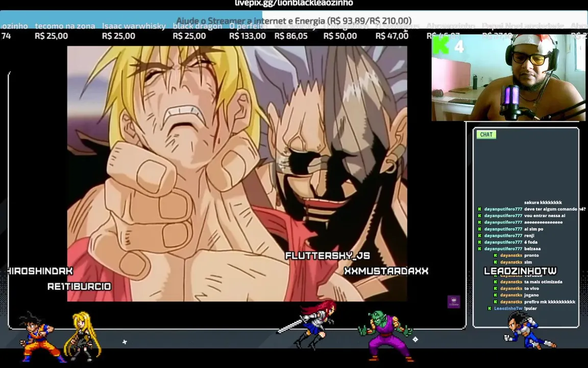Click Kick badge beside LeaozinhoTw '!pular' message
The image size is (588, 368).
pos(489,308)
